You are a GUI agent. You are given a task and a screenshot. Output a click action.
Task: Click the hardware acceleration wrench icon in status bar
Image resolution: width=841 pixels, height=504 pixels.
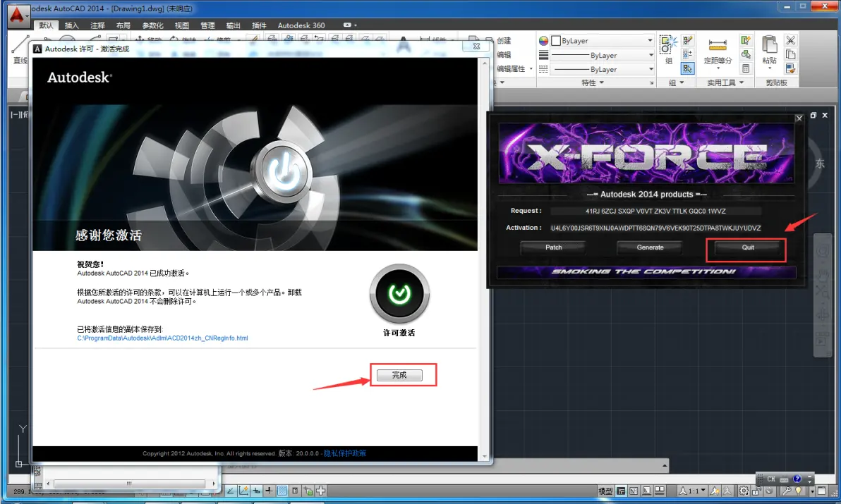click(x=786, y=491)
